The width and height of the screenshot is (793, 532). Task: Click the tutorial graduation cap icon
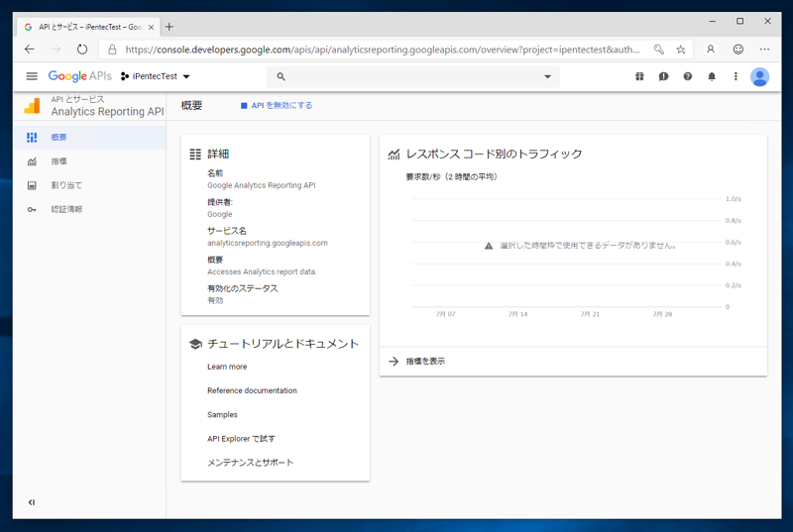[x=195, y=344]
